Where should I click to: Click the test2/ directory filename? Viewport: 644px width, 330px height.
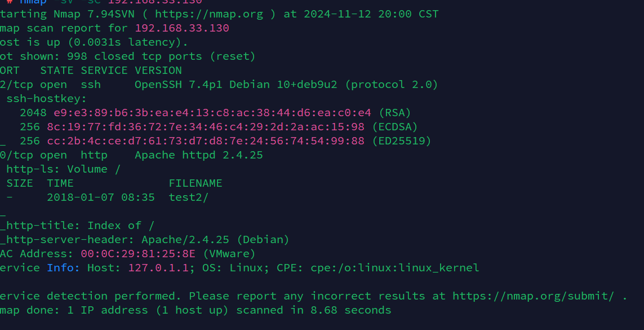pyautogui.click(x=189, y=197)
